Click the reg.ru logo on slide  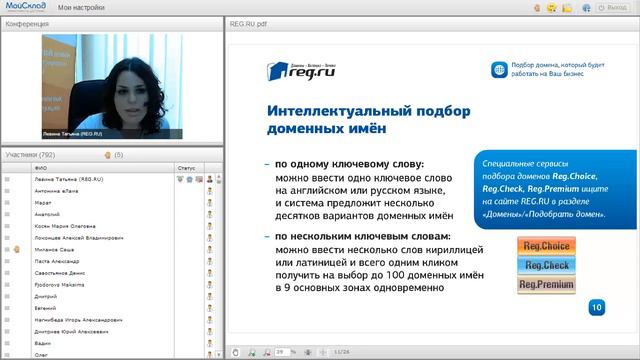pyautogui.click(x=301, y=71)
